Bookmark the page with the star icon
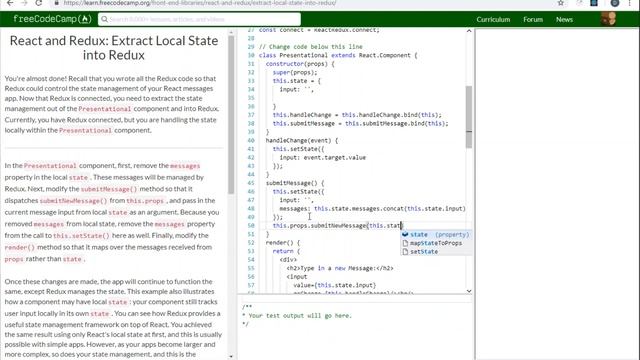This screenshot has width=640, height=360. click(x=561, y=3)
